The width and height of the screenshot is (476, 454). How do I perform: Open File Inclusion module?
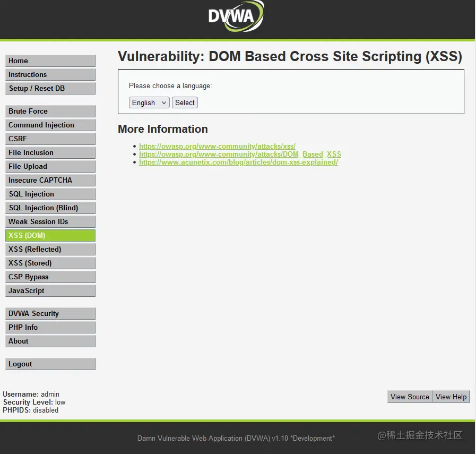[50, 153]
